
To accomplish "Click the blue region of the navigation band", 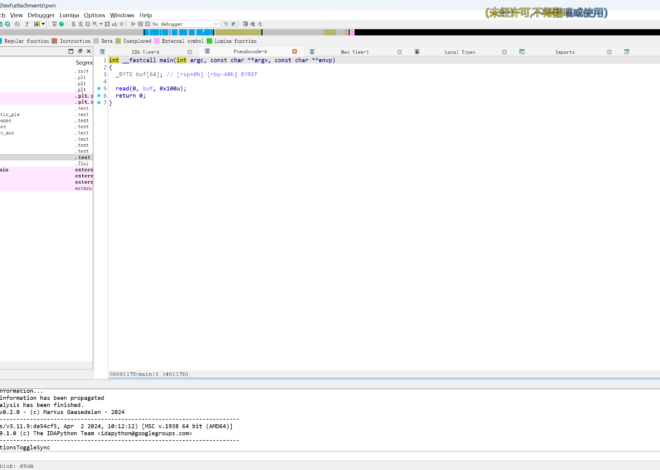I will [179, 32].
